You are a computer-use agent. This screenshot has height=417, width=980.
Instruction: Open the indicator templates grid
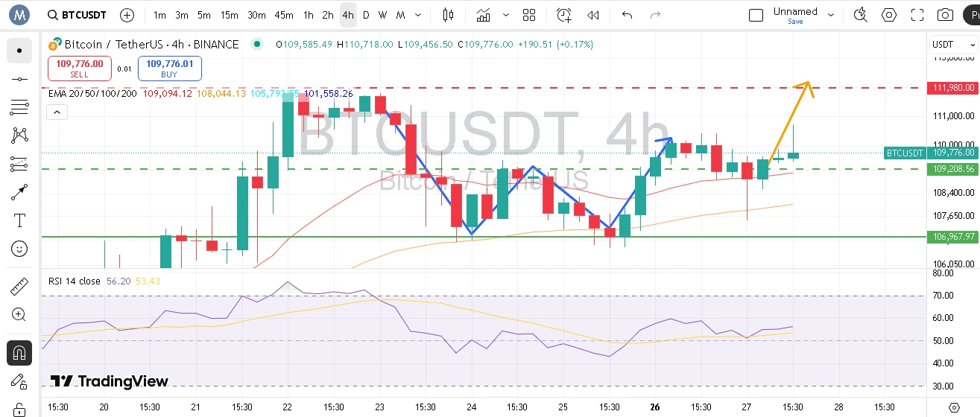click(x=529, y=15)
